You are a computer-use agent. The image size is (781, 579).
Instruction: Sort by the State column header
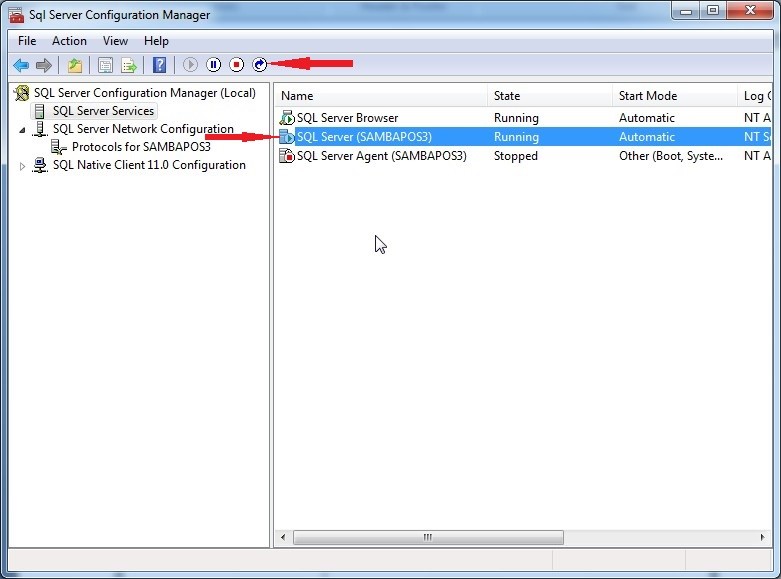[x=550, y=96]
